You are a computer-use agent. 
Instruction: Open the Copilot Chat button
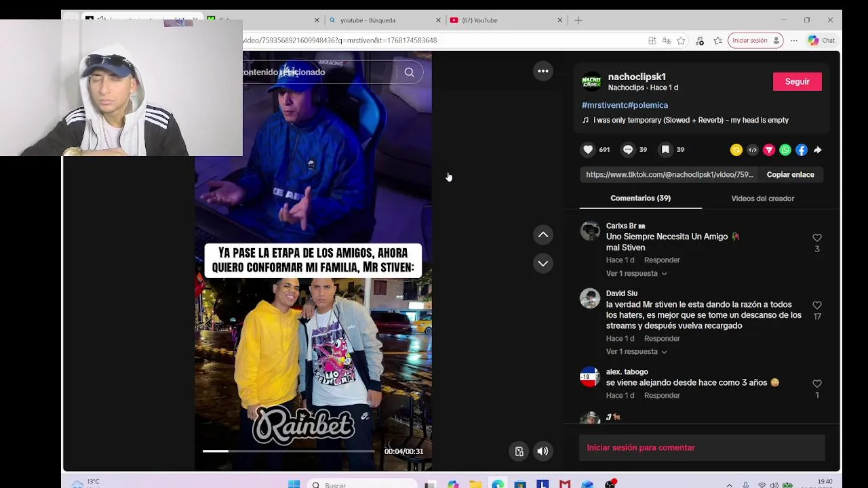tap(821, 41)
